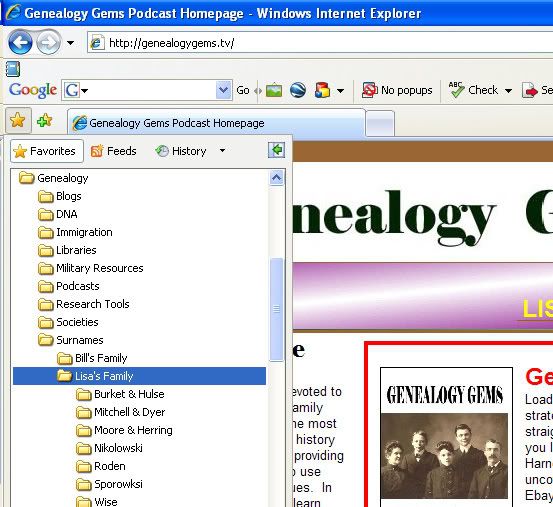553x507 pixels.
Task: Click the blue notebook icon below navigation
Action: pyautogui.click(x=13, y=69)
